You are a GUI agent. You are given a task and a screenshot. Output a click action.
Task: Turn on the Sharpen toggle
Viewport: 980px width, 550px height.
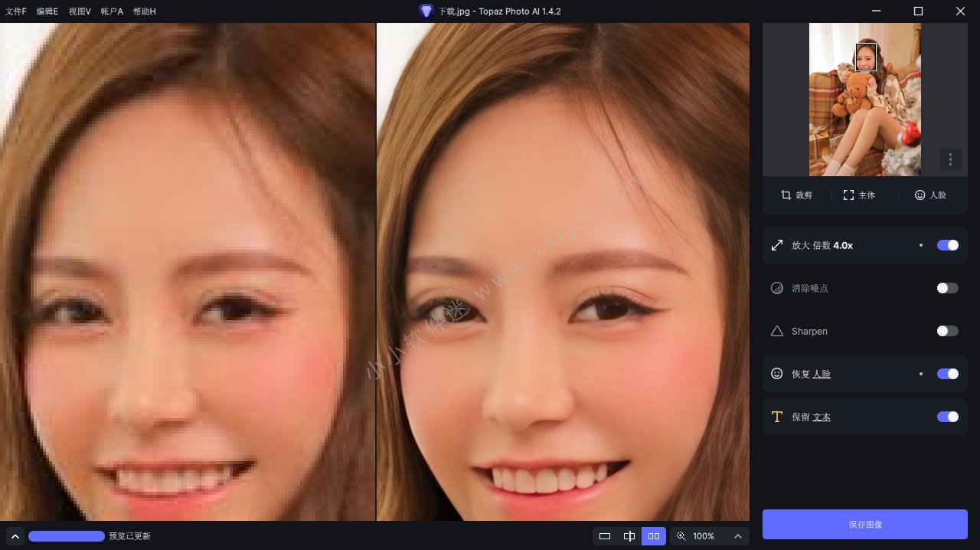click(x=948, y=331)
